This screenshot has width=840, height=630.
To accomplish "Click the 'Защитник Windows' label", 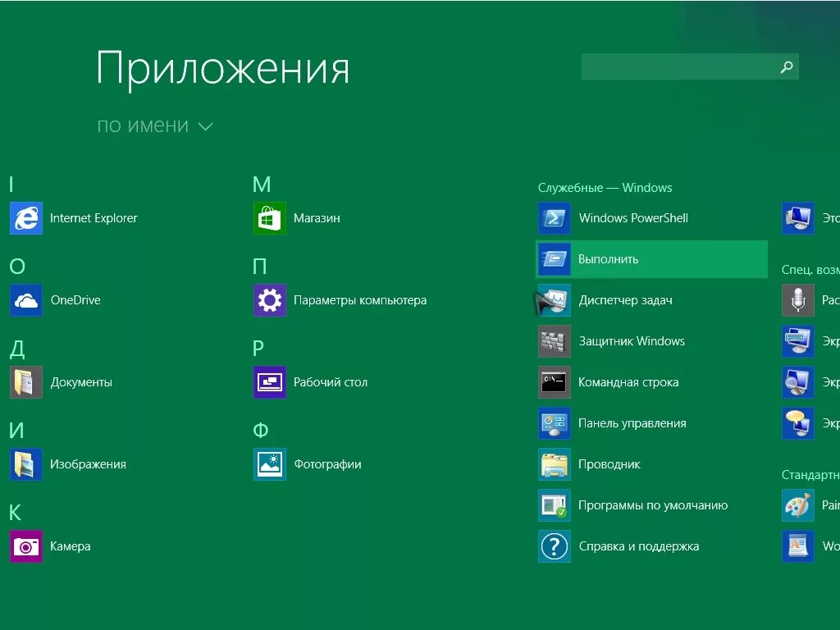I will tap(632, 341).
